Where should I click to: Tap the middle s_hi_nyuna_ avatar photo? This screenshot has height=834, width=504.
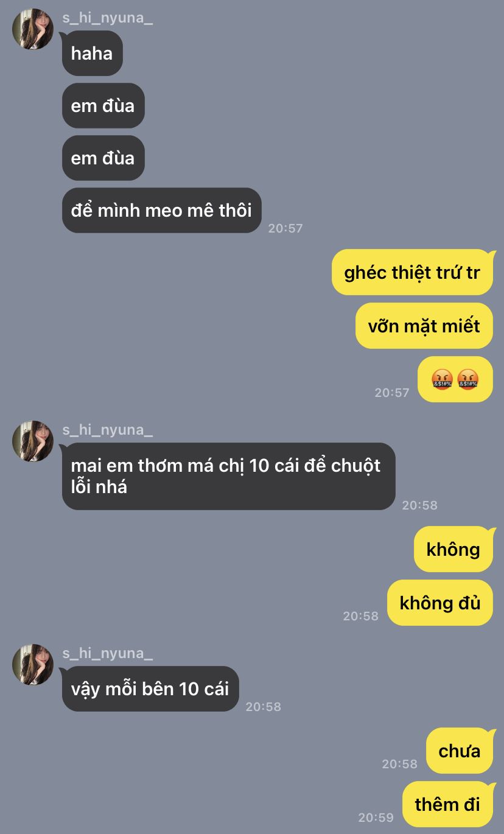pyautogui.click(x=33, y=441)
